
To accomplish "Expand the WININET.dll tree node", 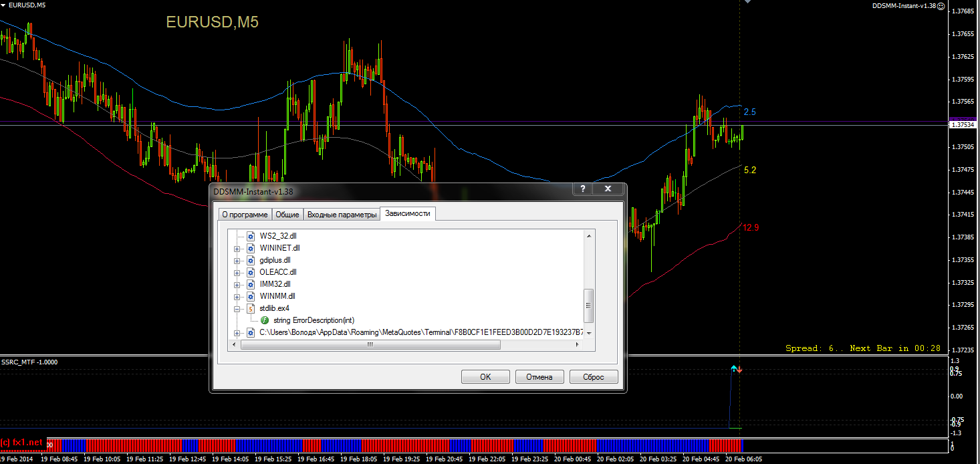I will click(x=237, y=249).
